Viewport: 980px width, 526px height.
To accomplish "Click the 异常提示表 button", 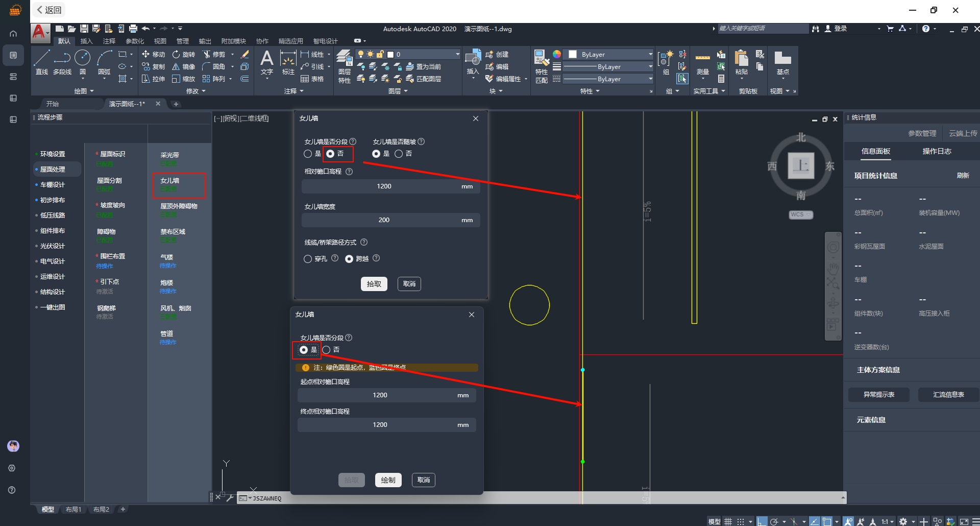I will pos(878,395).
